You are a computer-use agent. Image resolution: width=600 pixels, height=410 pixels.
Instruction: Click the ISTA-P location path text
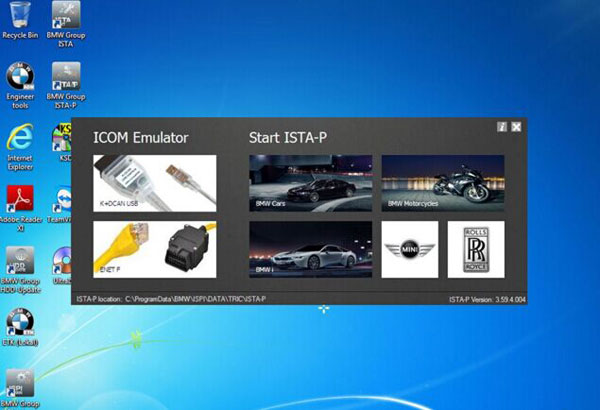(x=171, y=299)
